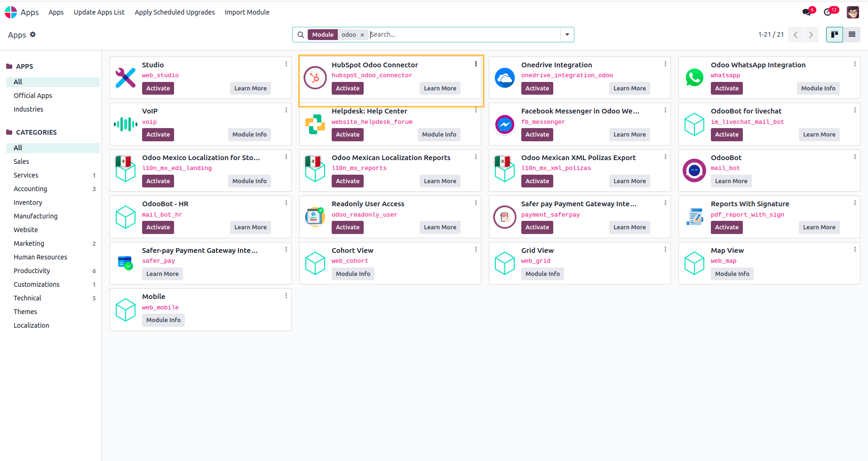Open the conversations chat bubble icon

[807, 12]
